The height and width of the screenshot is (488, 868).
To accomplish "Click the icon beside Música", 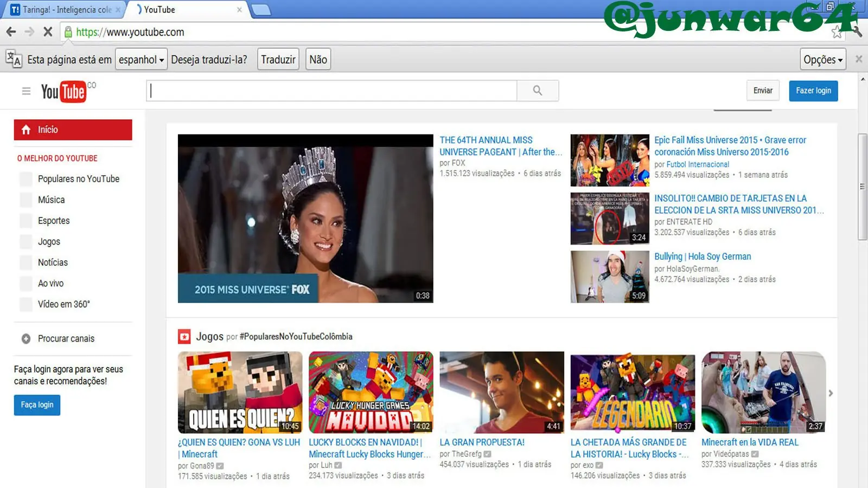I will pos(25,200).
